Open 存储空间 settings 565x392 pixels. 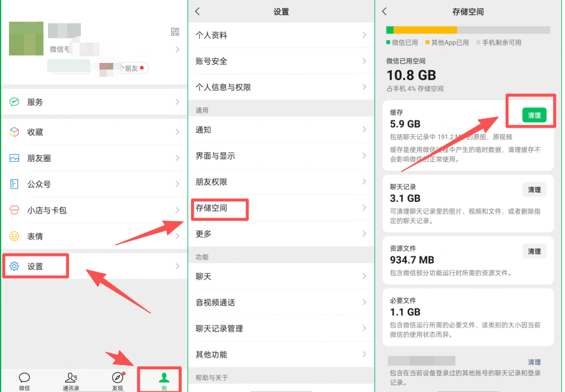281,208
